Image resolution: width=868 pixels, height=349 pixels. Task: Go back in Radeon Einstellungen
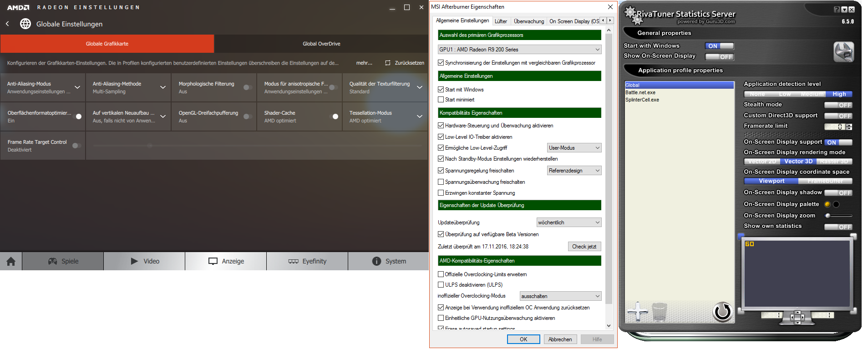tap(7, 24)
